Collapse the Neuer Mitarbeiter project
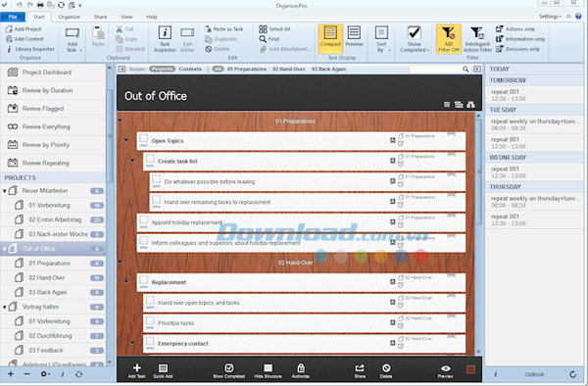This screenshot has height=386, width=588. click(x=5, y=191)
